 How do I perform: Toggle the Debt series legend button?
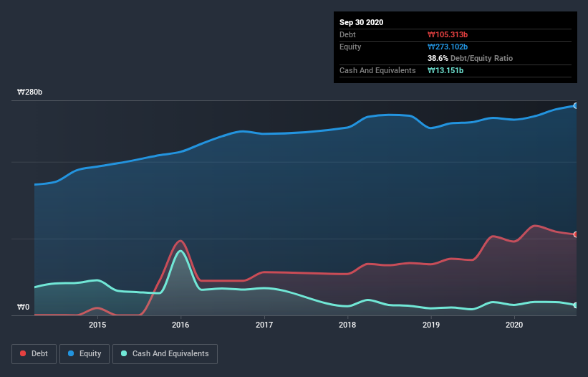[34, 354]
